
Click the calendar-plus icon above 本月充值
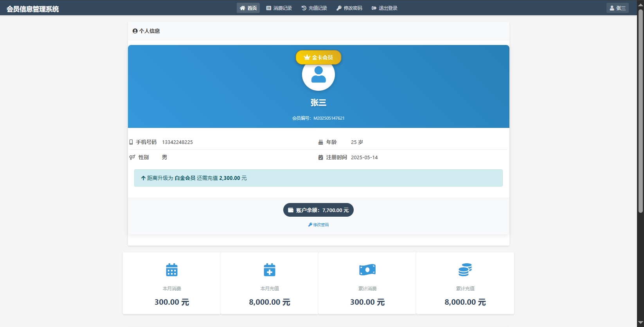(270, 270)
